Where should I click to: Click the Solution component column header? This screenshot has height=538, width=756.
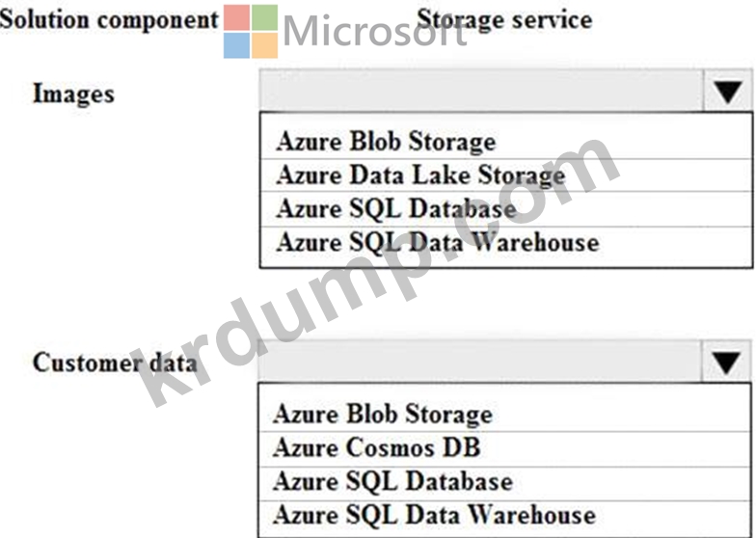109,21
